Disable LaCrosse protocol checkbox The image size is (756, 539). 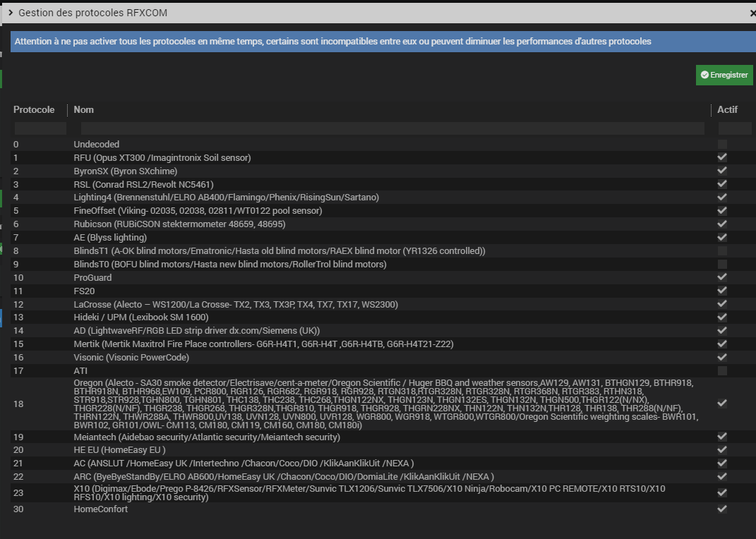pos(722,304)
